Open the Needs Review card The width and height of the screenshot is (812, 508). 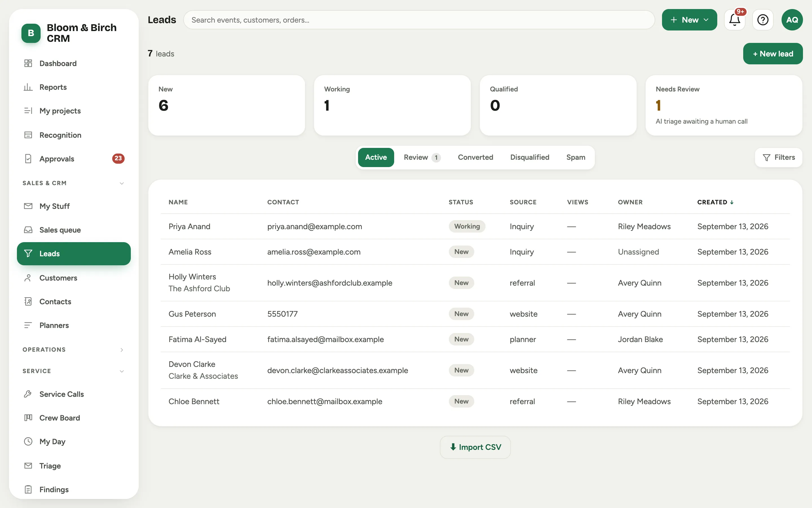(724, 105)
